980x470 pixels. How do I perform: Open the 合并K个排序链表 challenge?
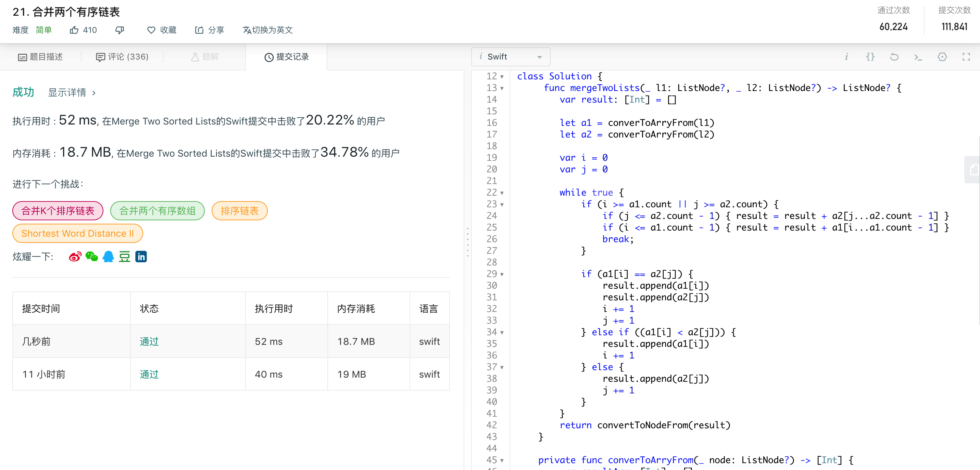click(x=58, y=211)
